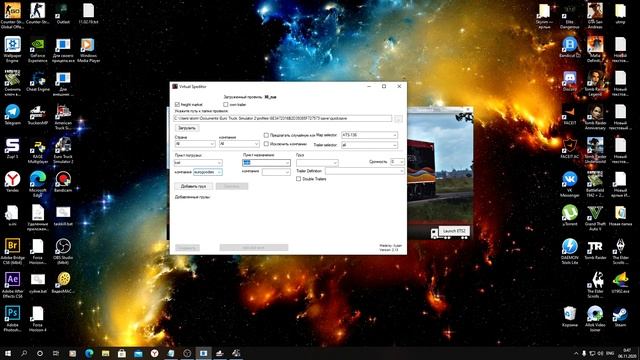
Task: Open Wallpaper Engine desktop shortcut
Action: [x=12, y=50]
